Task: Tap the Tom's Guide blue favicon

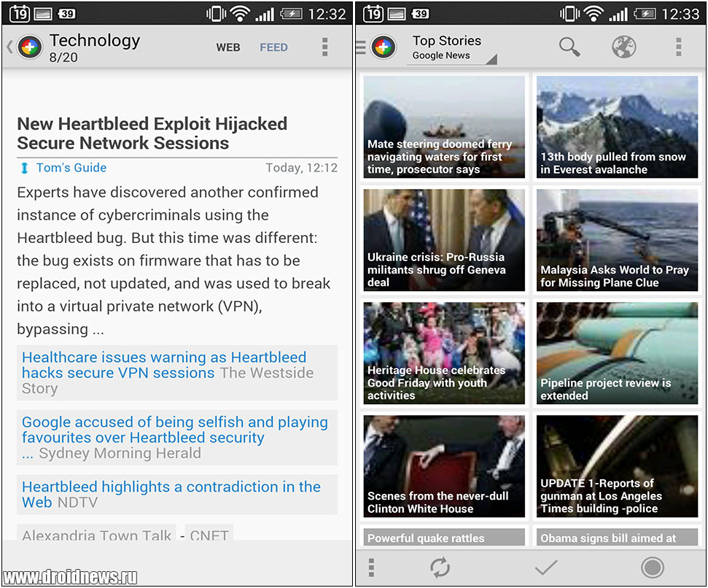Action: coord(25,168)
